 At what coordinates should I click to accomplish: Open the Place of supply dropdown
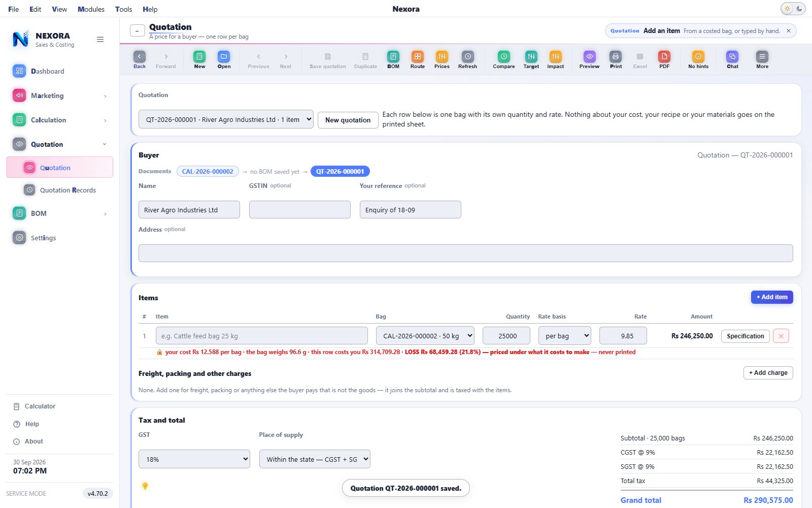pos(315,459)
